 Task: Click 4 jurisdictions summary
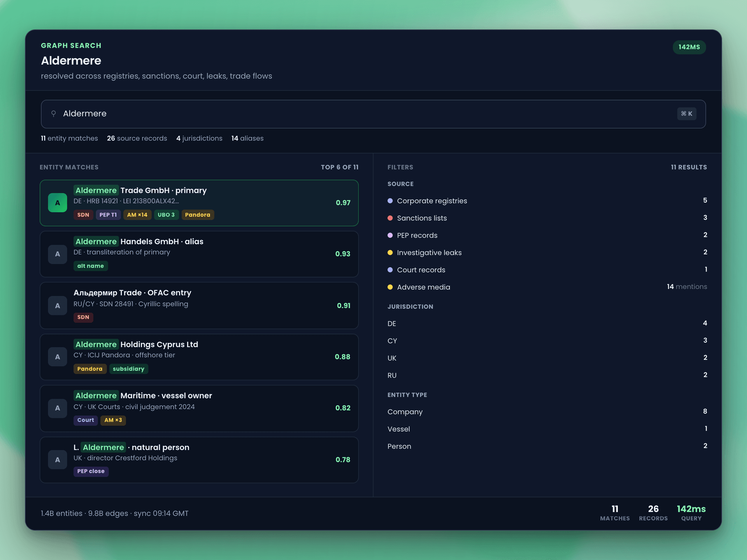point(199,138)
